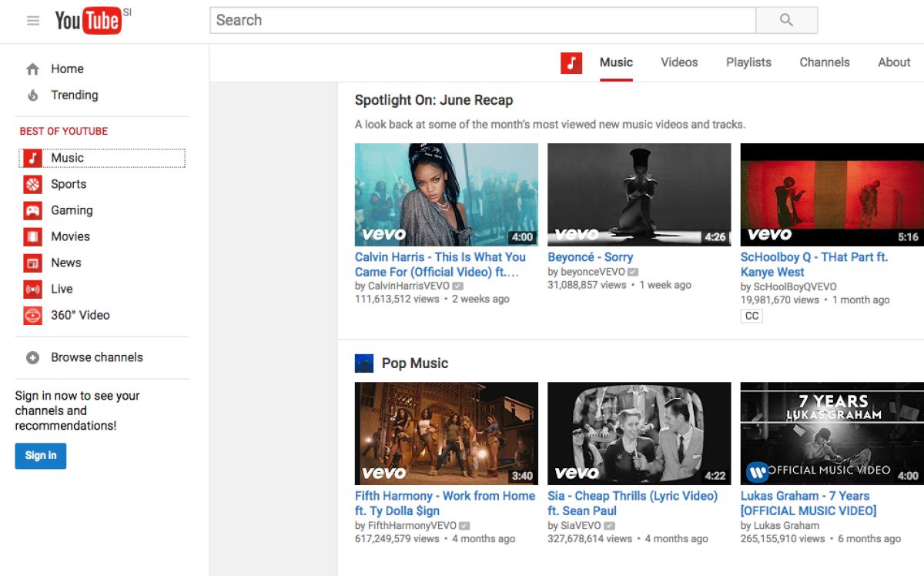Click the Sports category icon

click(x=32, y=184)
